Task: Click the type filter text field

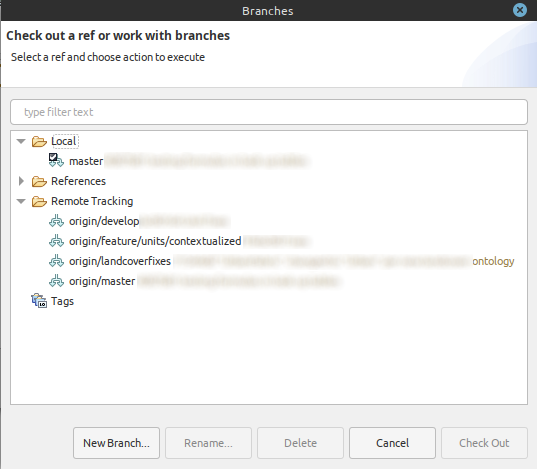Action: (269, 112)
